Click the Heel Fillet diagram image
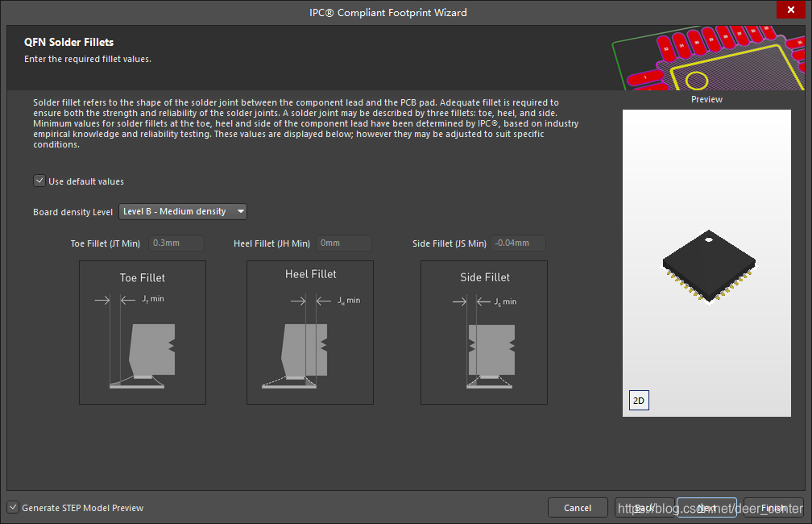 (310, 332)
